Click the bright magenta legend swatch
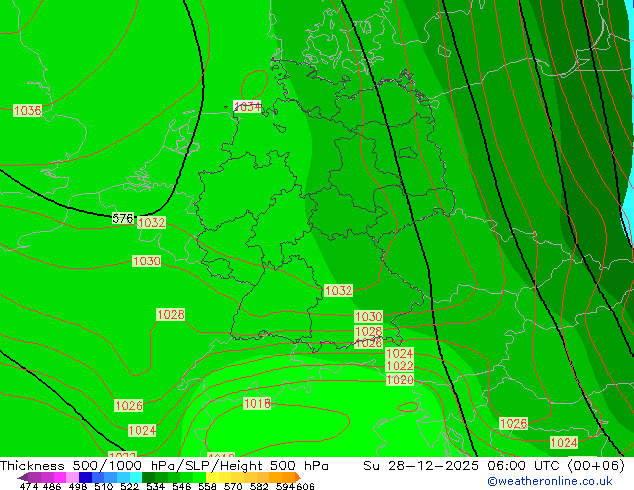Viewport: 634px width, 490px height. click(60, 477)
